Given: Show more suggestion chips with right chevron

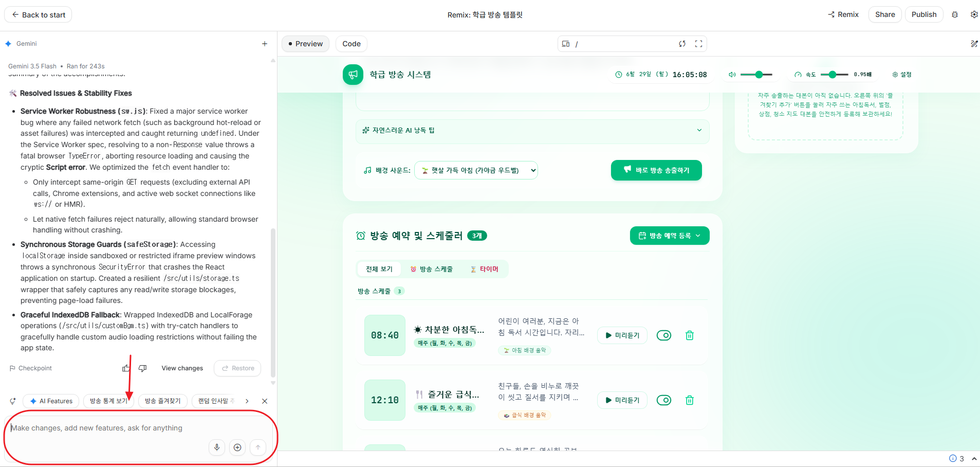Looking at the screenshot, I should click(x=247, y=401).
